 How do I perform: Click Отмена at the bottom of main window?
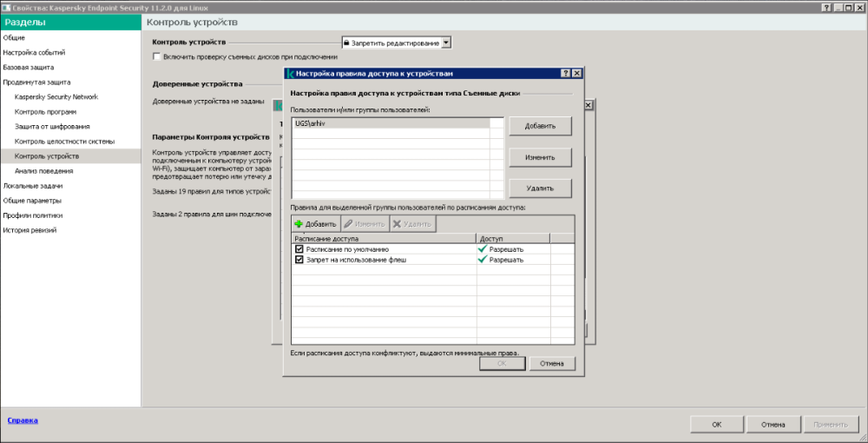[773, 425]
